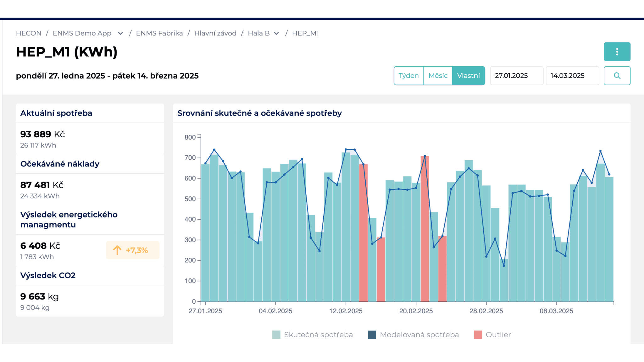Click the 1 783 kWh text

tap(37, 257)
